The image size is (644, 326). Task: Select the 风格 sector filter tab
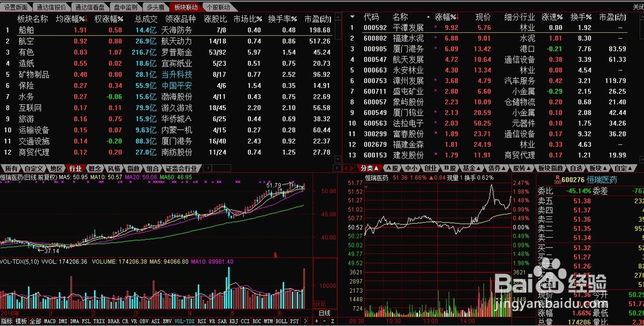[x=114, y=169]
